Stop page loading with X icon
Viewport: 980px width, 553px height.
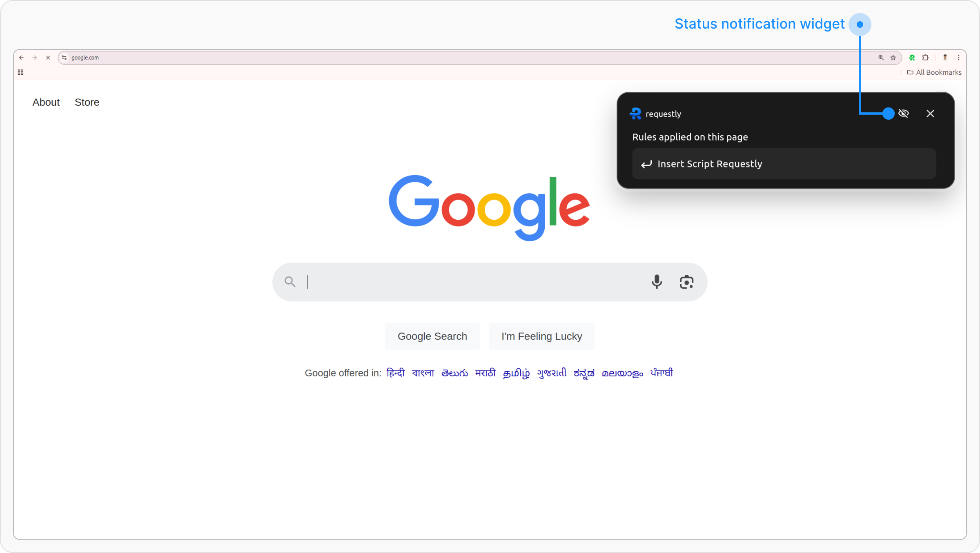pos(48,58)
